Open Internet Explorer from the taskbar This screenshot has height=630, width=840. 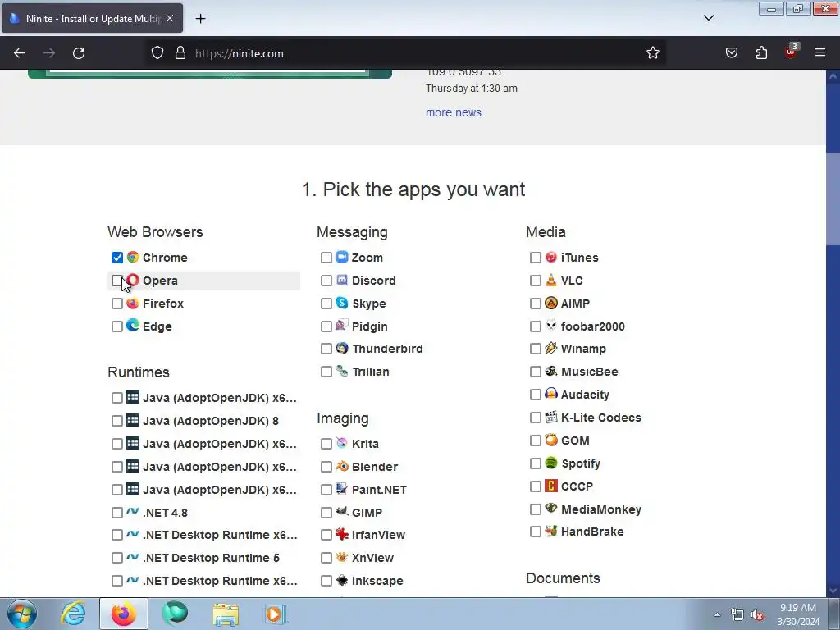(x=73, y=614)
